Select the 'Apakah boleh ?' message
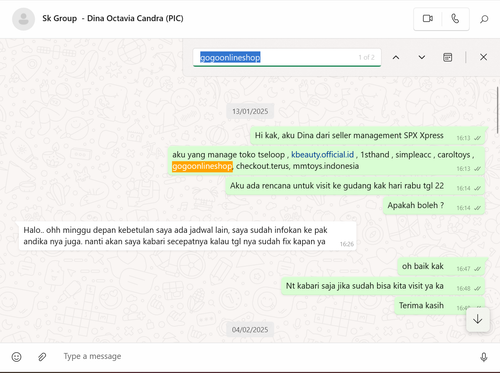Viewport: 500px width, 373px height. click(x=434, y=205)
